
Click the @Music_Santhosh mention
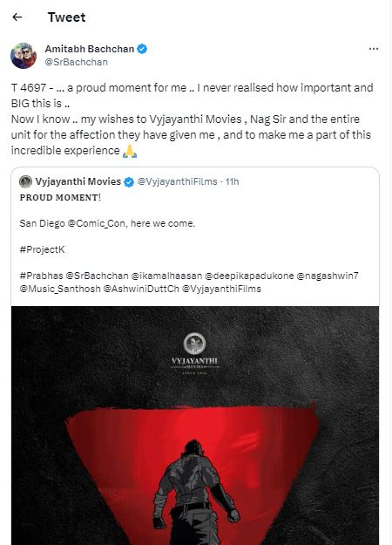[x=60, y=289]
